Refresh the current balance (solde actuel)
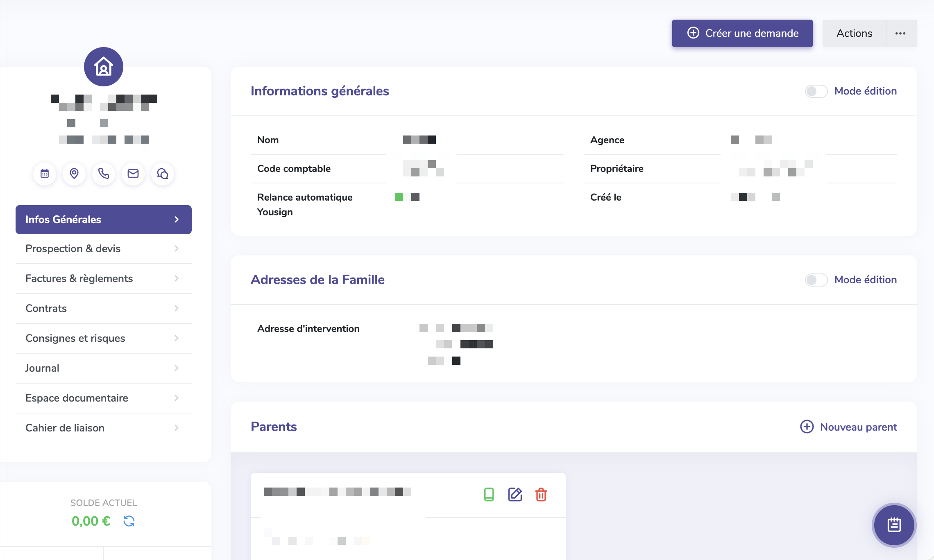Screen dimensions: 934x560 coord(129,521)
